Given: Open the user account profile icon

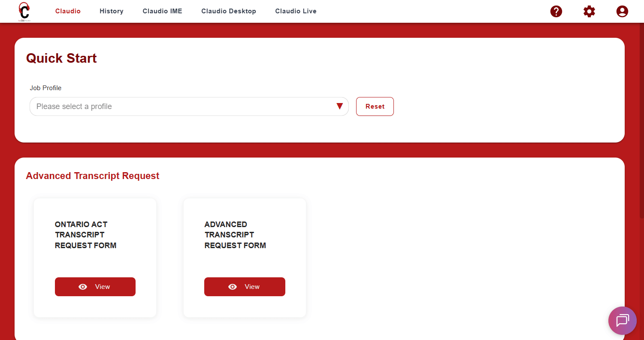Looking at the screenshot, I should 622,12.
